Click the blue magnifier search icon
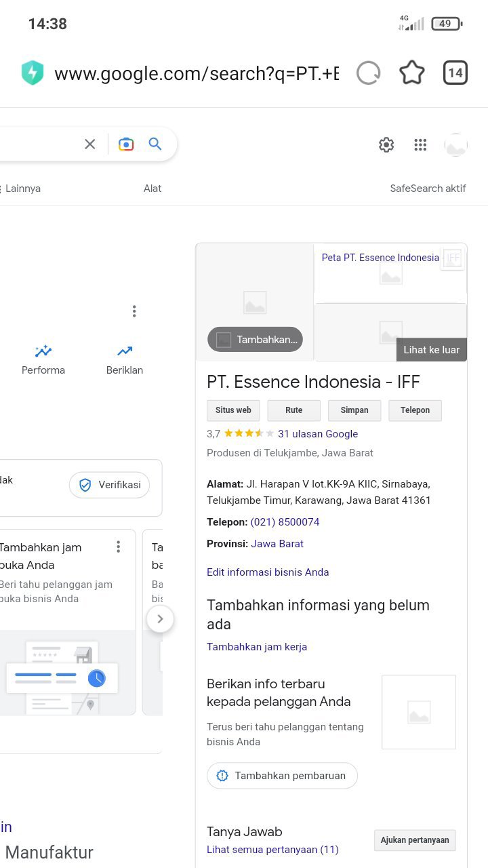The image size is (488, 868). (155, 144)
